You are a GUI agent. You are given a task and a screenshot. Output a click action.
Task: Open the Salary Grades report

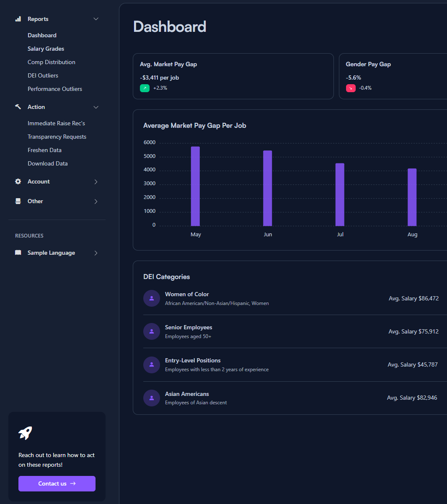coord(46,49)
